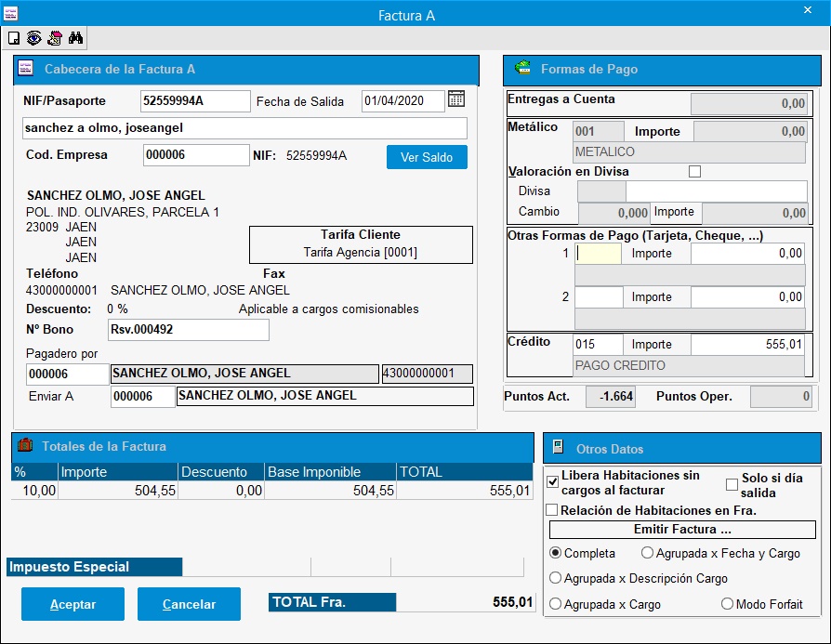831x644 pixels.
Task: Click the Pagadero por phone field 43000000001
Action: (428, 374)
